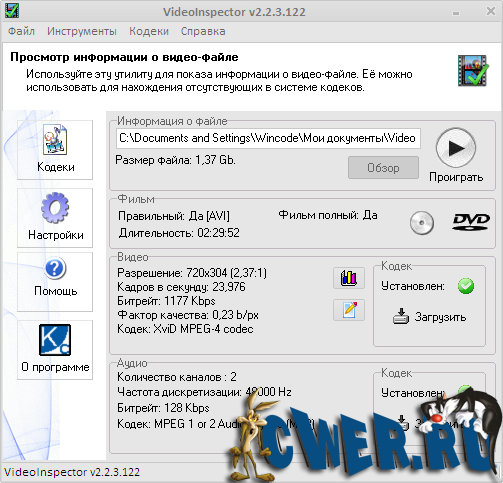
Task: Download video codec via Загрузить
Action: (429, 316)
